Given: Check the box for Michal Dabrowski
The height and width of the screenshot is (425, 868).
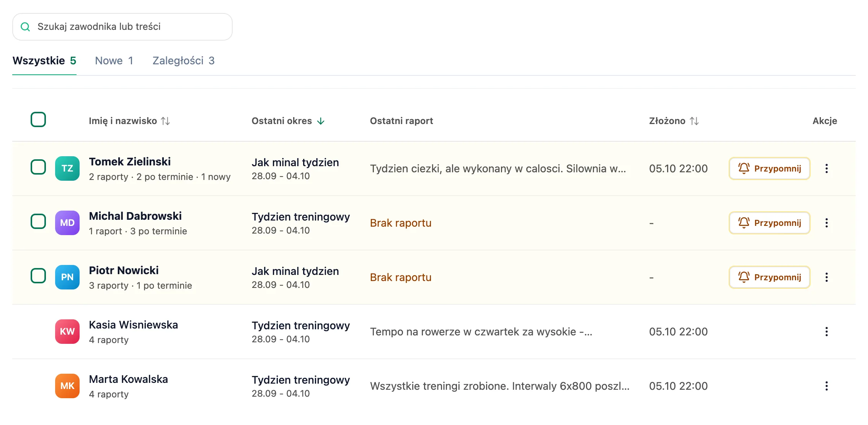Looking at the screenshot, I should click(x=38, y=221).
